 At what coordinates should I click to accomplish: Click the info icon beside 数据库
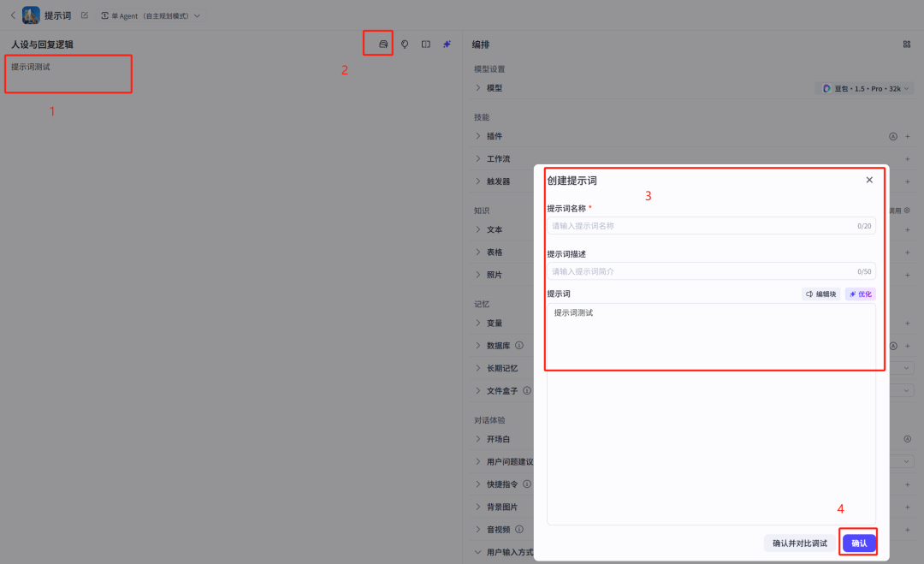pyautogui.click(x=519, y=346)
